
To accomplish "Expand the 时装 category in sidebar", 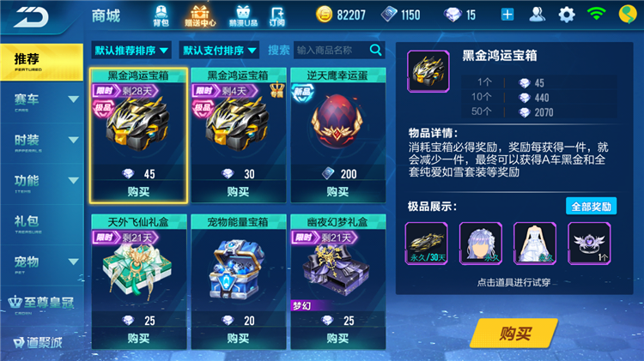I will coord(41,143).
